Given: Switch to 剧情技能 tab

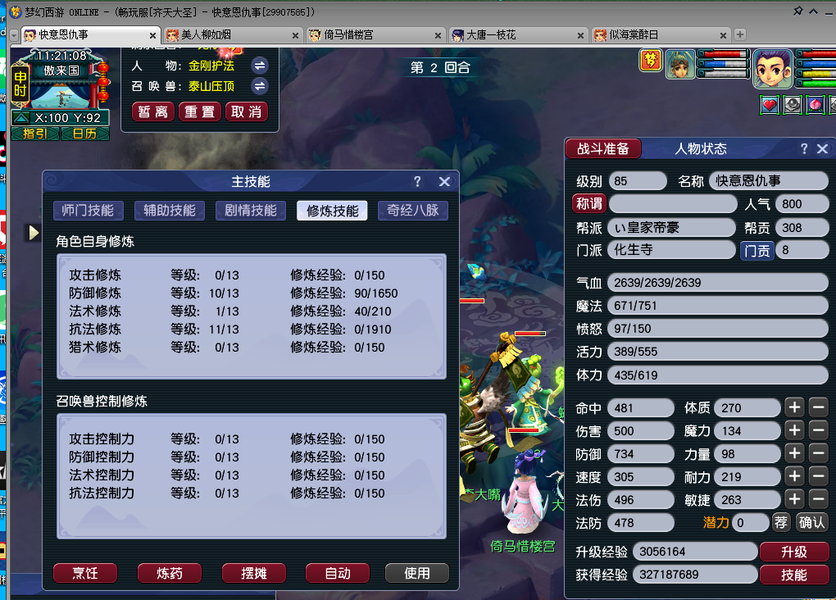Looking at the screenshot, I should (251, 211).
